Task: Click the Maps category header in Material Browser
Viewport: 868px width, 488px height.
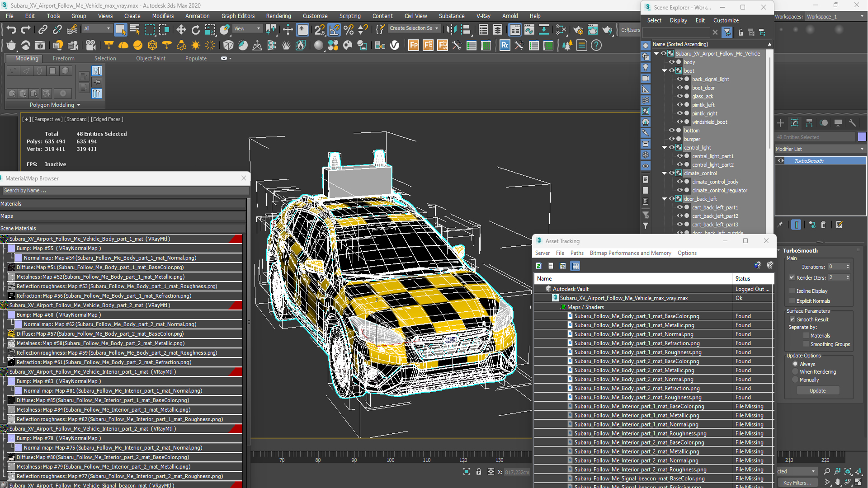Action: click(x=123, y=216)
